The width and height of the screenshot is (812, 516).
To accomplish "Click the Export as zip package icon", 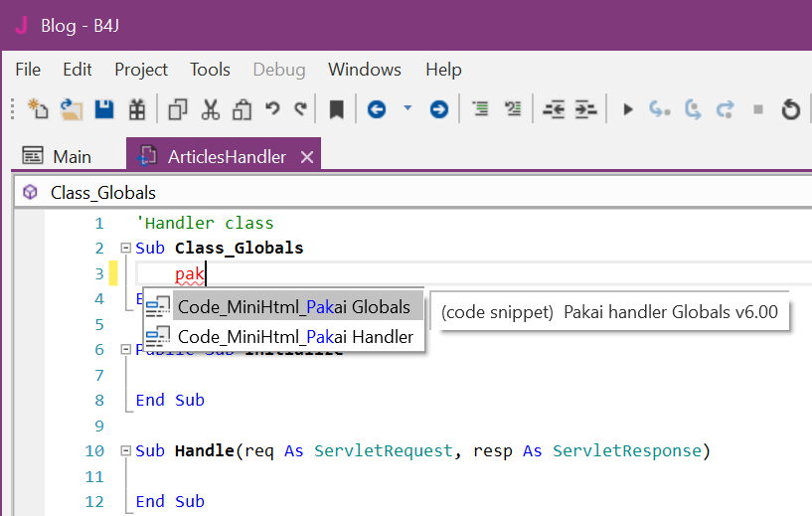I will (x=137, y=109).
